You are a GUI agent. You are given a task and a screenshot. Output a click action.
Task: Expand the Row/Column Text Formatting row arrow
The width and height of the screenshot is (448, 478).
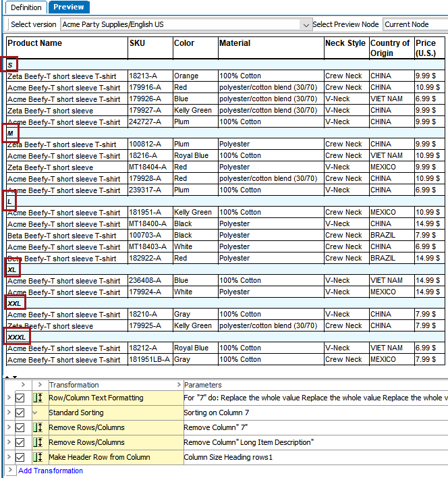9,398
